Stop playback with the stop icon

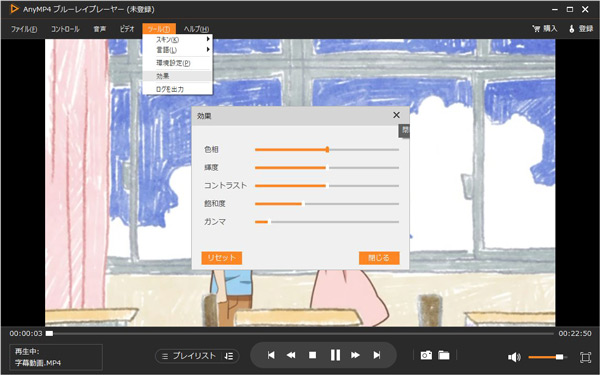313,355
